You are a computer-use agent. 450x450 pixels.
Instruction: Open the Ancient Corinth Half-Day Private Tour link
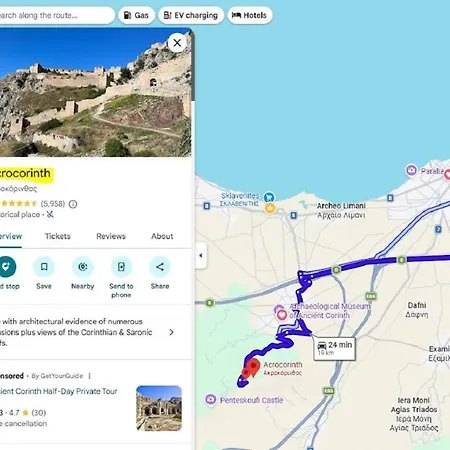click(59, 391)
